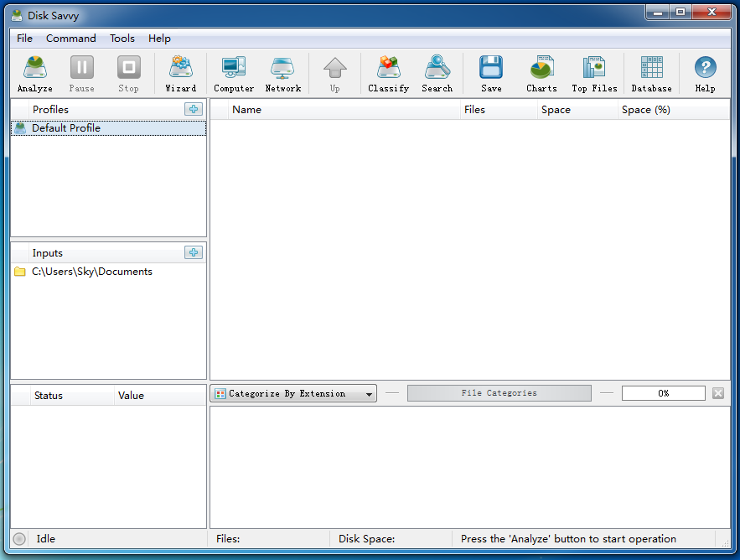Click the Pause toolbar icon
The height and width of the screenshot is (560, 740).
pyautogui.click(x=81, y=74)
